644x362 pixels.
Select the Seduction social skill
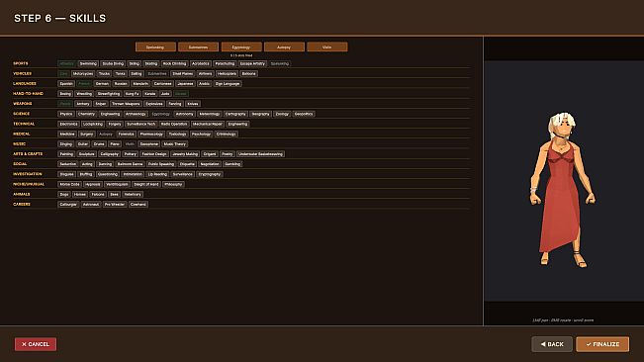[68, 164]
